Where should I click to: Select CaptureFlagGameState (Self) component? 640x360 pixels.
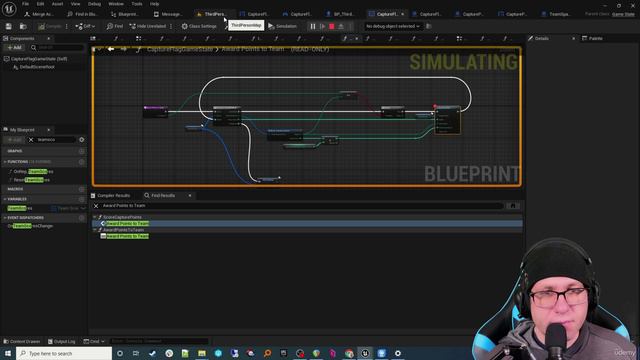pos(39,59)
